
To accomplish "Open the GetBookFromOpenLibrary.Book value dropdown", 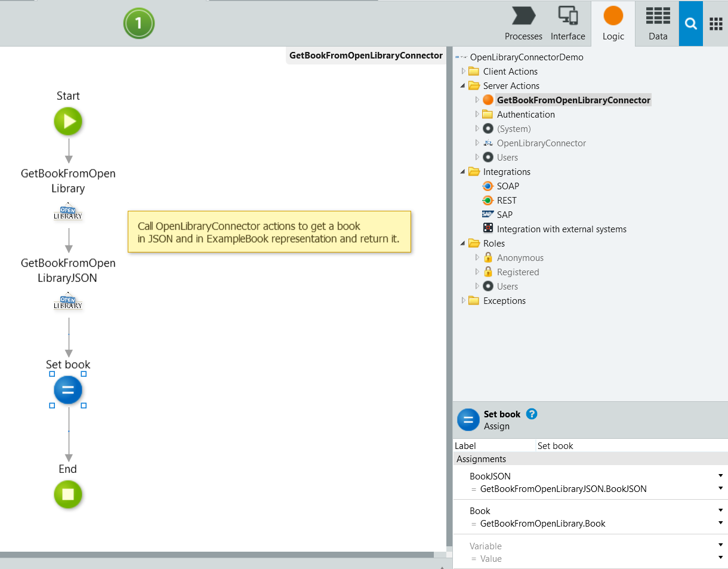I will tap(721, 523).
